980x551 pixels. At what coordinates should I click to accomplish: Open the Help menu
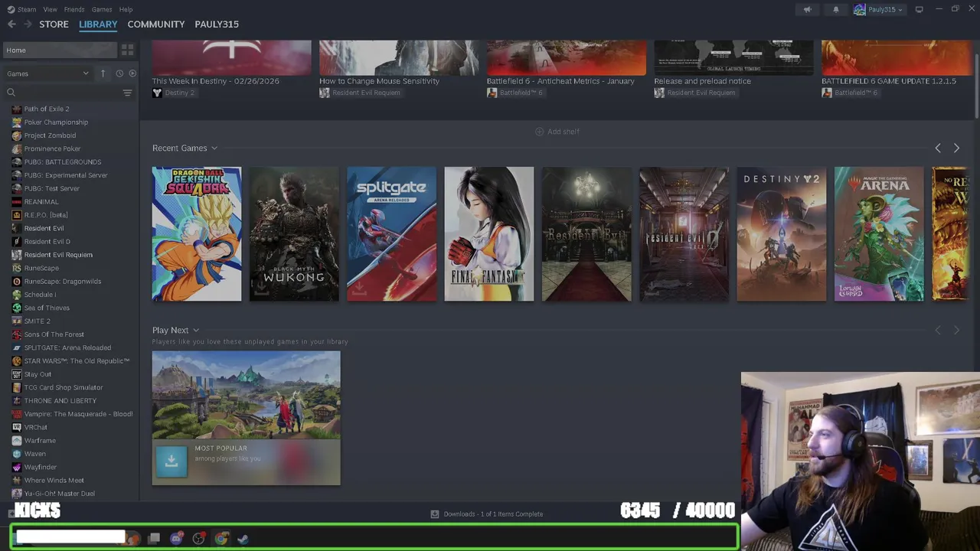[126, 9]
